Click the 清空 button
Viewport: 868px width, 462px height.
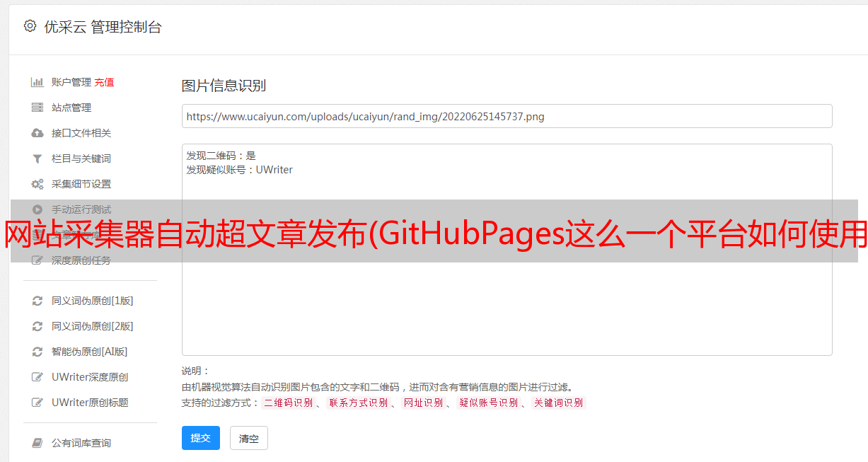pos(249,438)
